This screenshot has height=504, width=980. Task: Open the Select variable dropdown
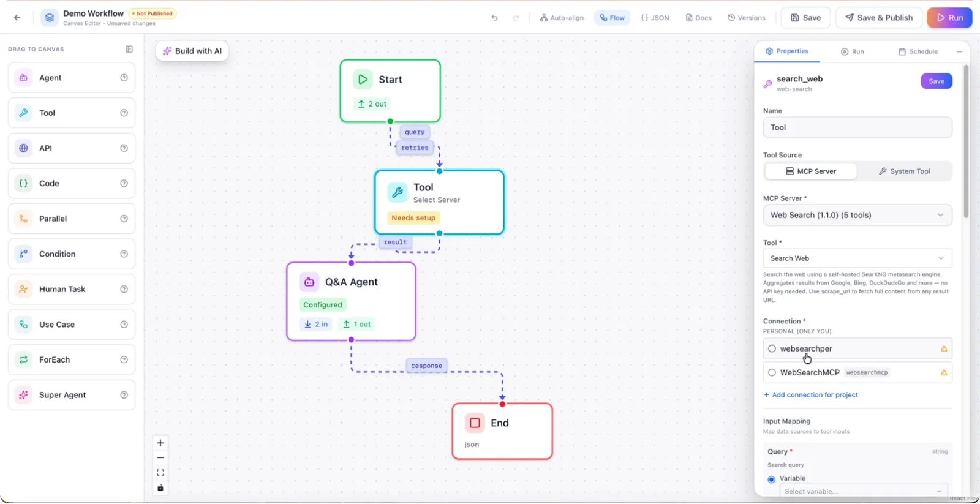[864, 491]
